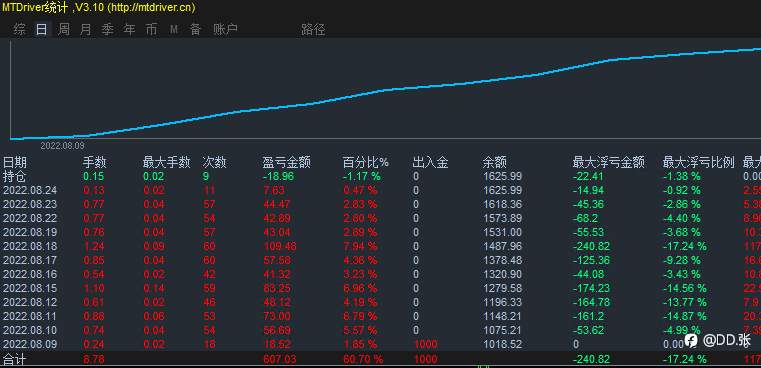Select the 2022.08.18 date row

[30, 247]
